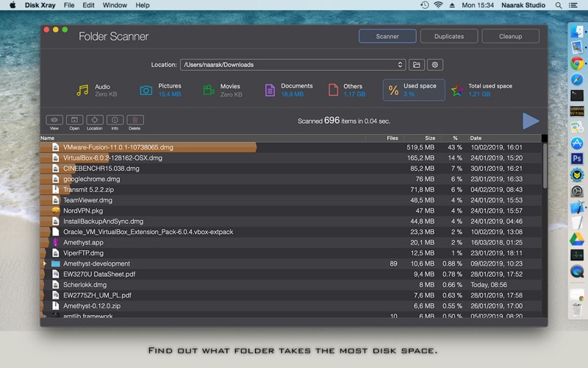The image size is (588, 368).
Task: Select VirtualBox-6.0.2-128162-OSX.dmg row
Action: (x=290, y=158)
